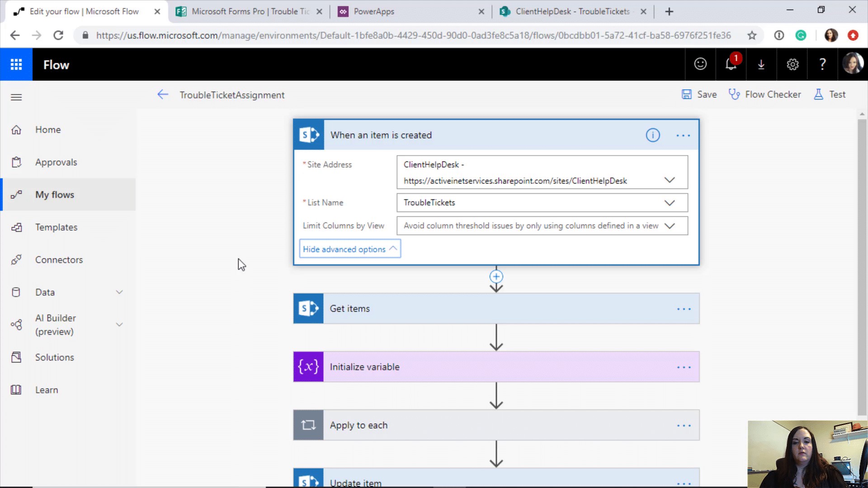Expand the Apply to each action

click(x=496, y=425)
